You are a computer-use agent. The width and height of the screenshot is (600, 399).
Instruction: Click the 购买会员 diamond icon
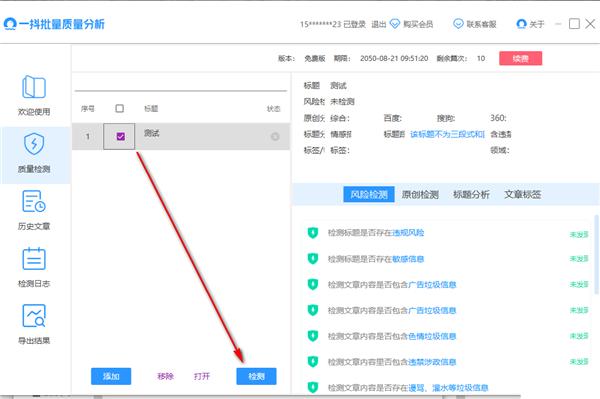pos(395,24)
